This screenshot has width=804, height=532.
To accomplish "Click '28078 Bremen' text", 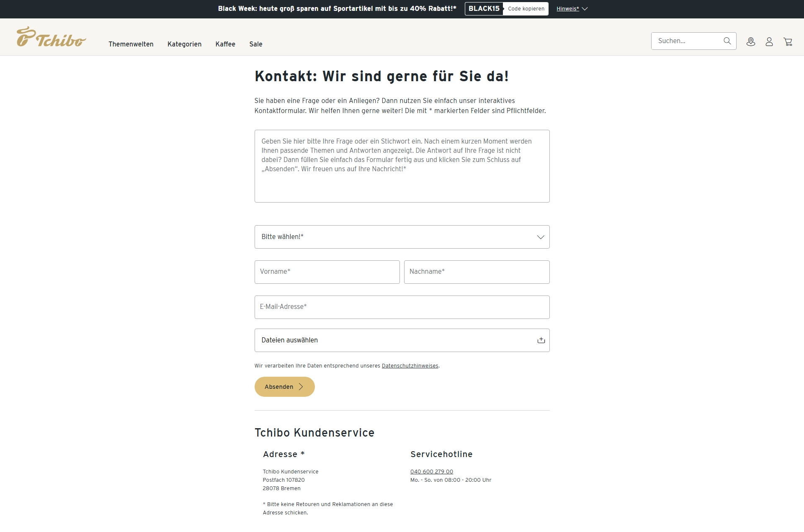I will tap(281, 488).
